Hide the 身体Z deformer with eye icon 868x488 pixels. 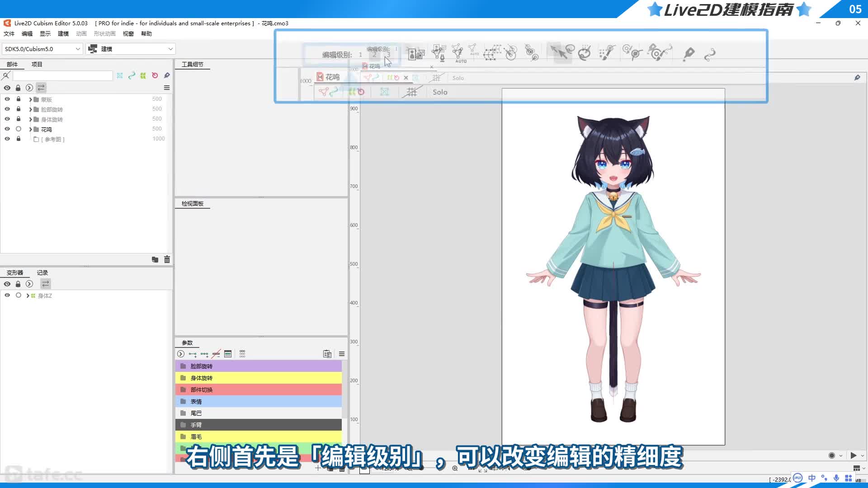point(7,295)
